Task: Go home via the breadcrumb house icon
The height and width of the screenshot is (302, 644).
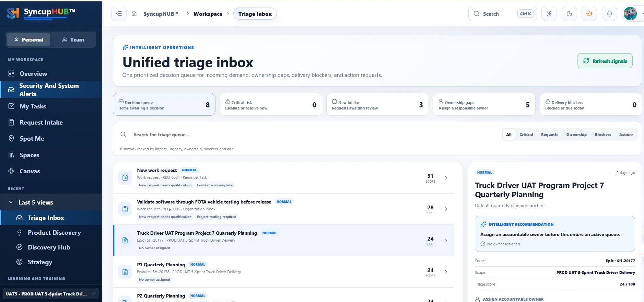Action: pos(134,14)
